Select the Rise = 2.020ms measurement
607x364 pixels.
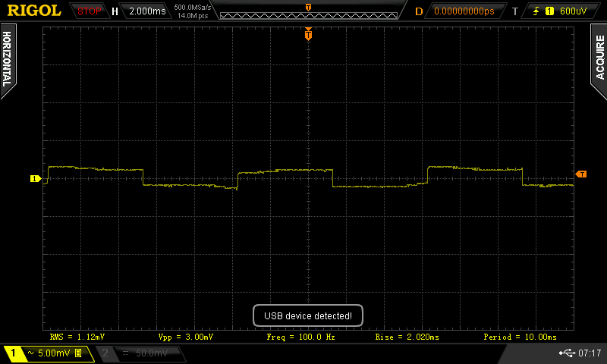coord(407,337)
